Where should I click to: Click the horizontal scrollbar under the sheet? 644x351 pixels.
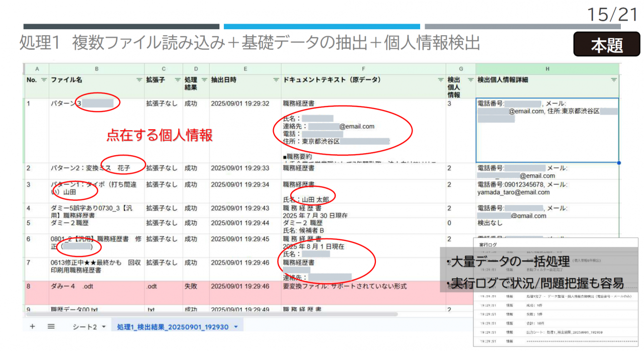click(x=211, y=314)
